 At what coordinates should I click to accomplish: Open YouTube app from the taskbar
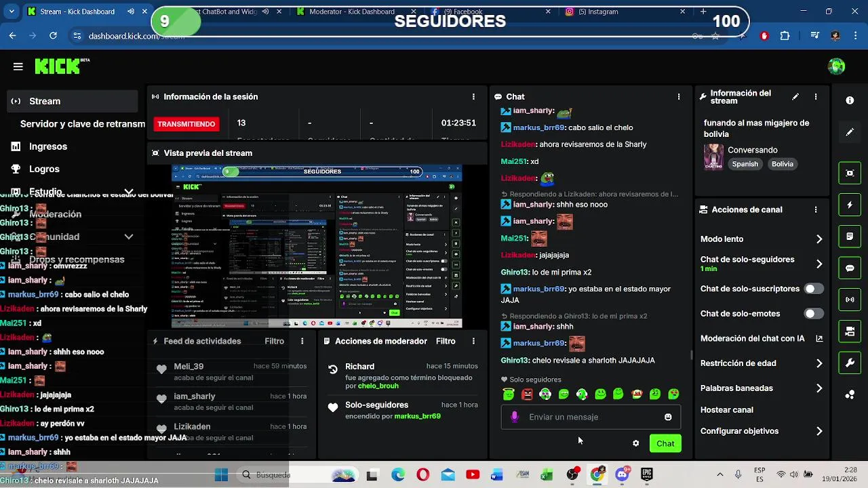point(473,475)
